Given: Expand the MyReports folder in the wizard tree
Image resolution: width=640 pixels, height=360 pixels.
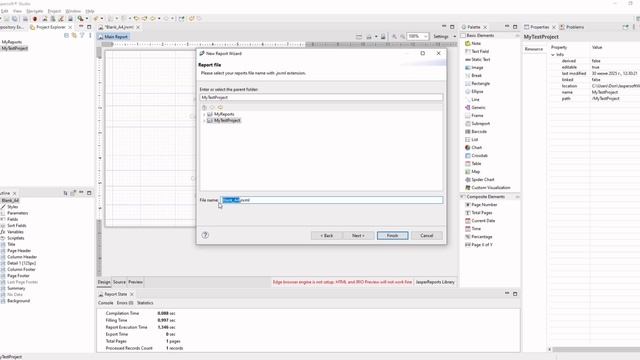Looking at the screenshot, I should point(204,114).
